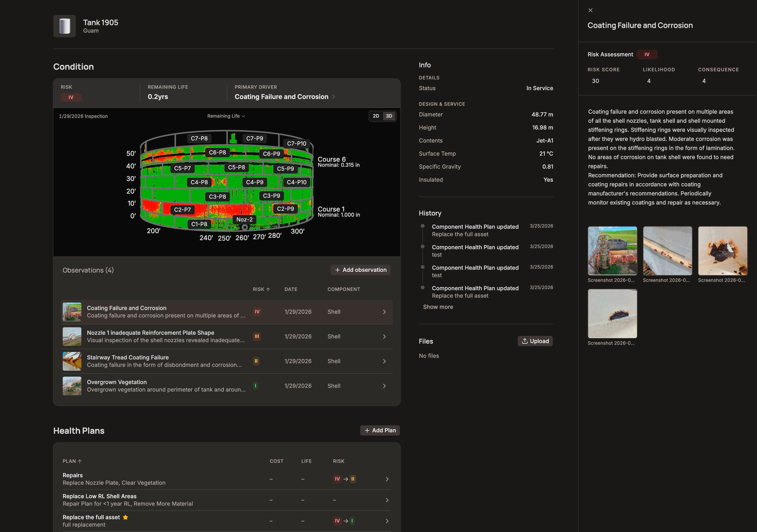Click the Upload icon in the Files section
The image size is (757, 532).
[524, 341]
